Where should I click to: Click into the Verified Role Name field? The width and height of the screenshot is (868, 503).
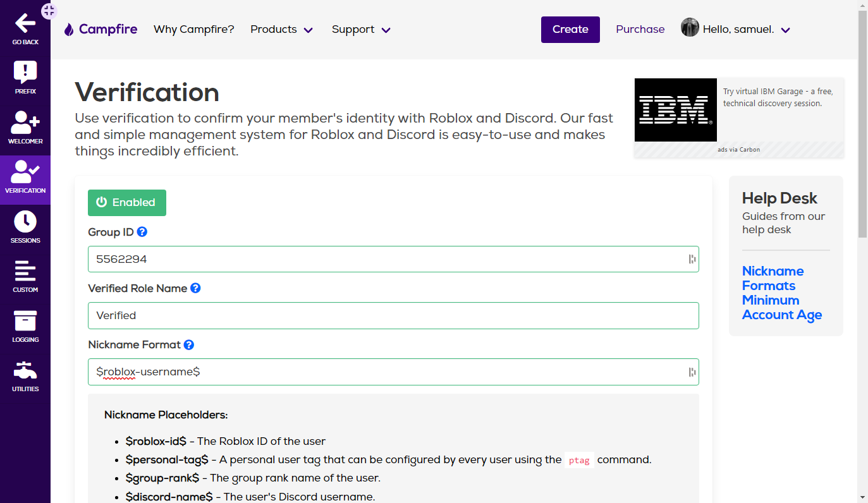393,315
